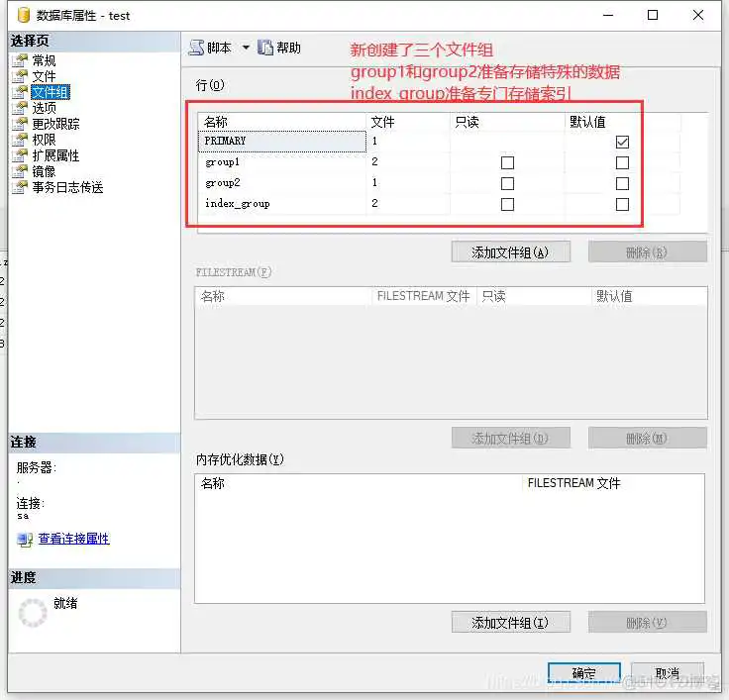Click FILESTREAM 文件 header in memory optimized table
Screen dimensions: 729x700
click(613, 483)
